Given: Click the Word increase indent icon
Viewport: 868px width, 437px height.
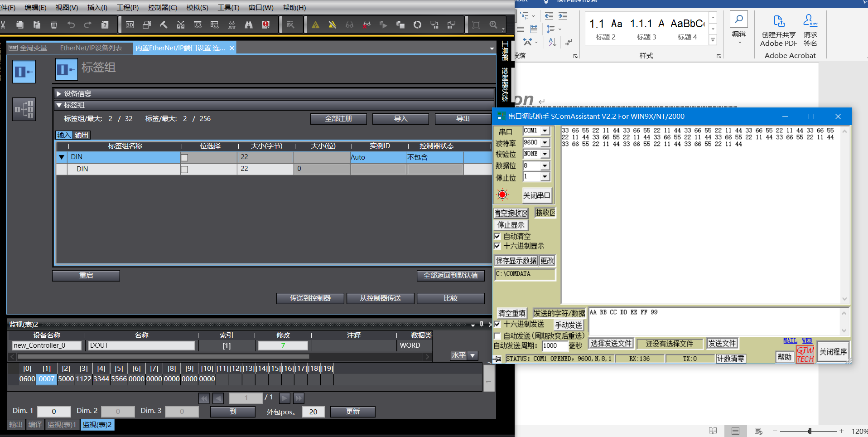Looking at the screenshot, I should point(563,16).
